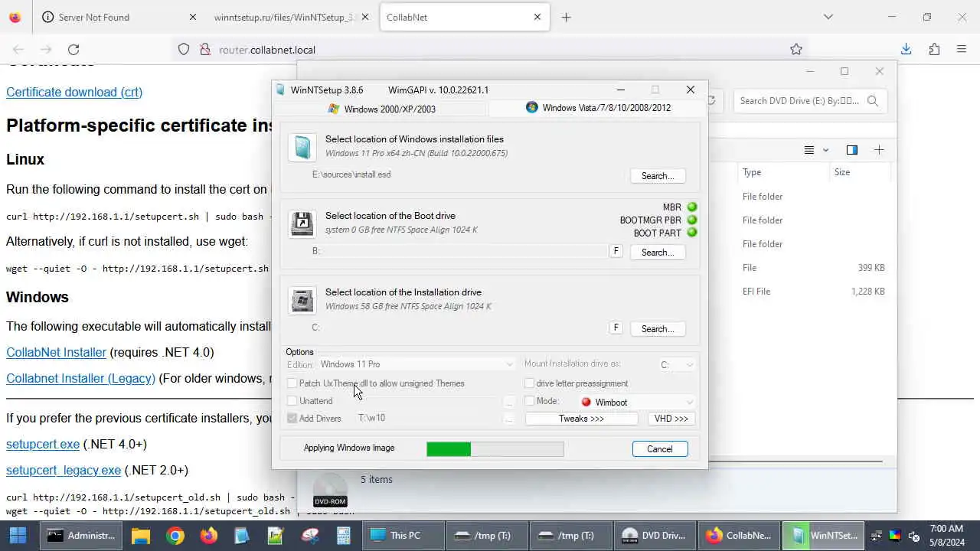Screen dimensions: 980x551
Task: Open Firefox downloads panel
Action: tap(906, 50)
